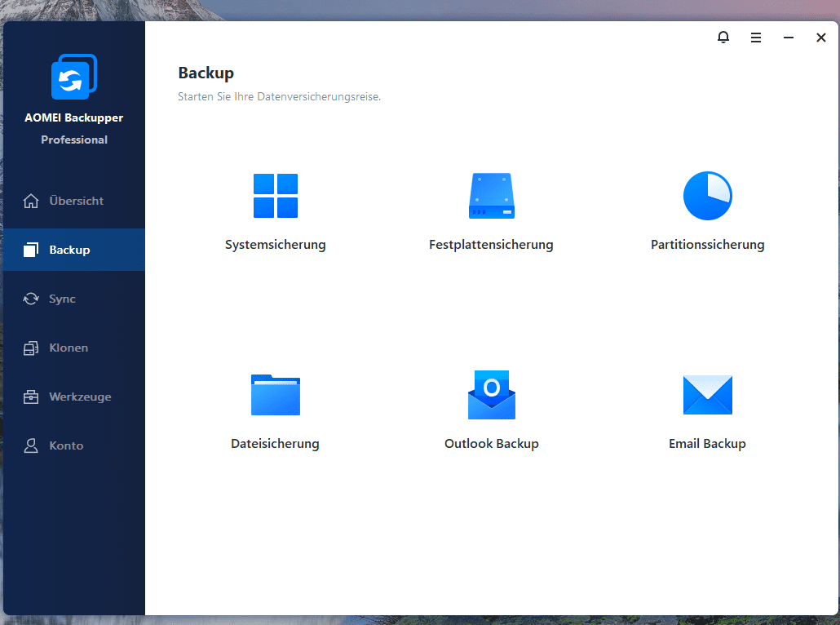Choose the Dateisicherung label

pos(276,444)
